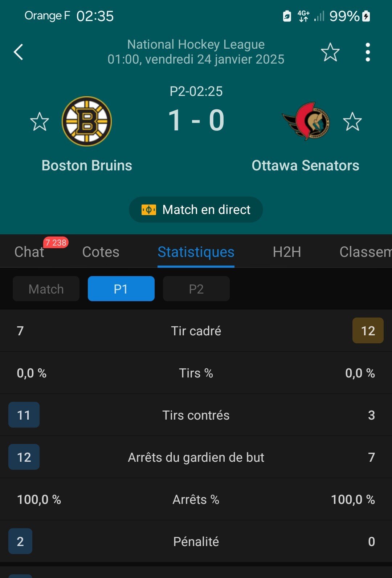
Task: Tap the P1 period filter
Action: click(x=121, y=289)
